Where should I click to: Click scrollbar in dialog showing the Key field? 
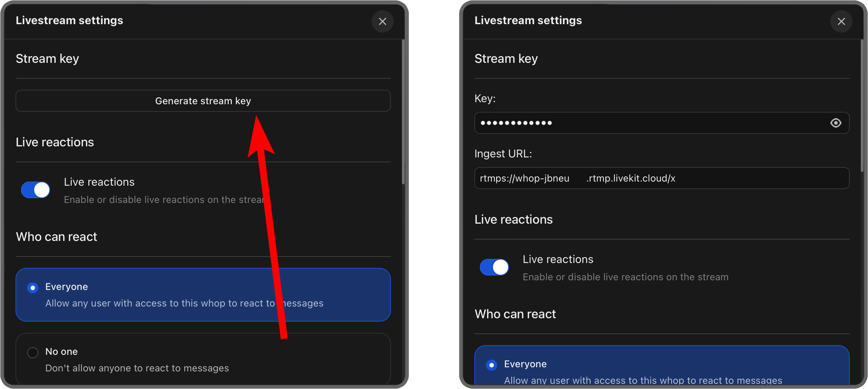pyautogui.click(x=862, y=105)
